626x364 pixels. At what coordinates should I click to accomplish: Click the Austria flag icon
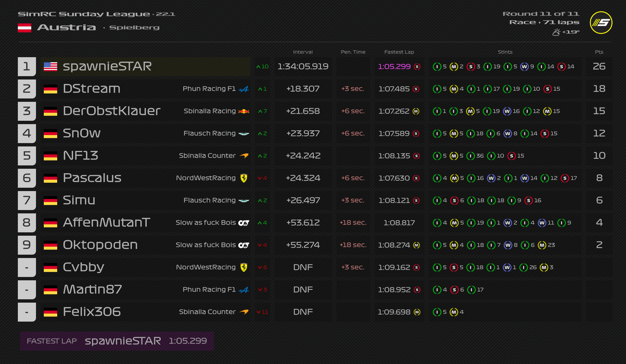coord(25,28)
